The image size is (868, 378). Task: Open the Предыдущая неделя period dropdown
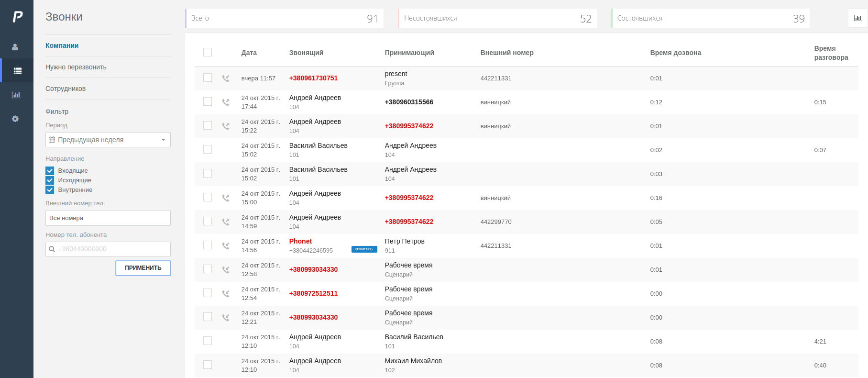click(x=108, y=140)
